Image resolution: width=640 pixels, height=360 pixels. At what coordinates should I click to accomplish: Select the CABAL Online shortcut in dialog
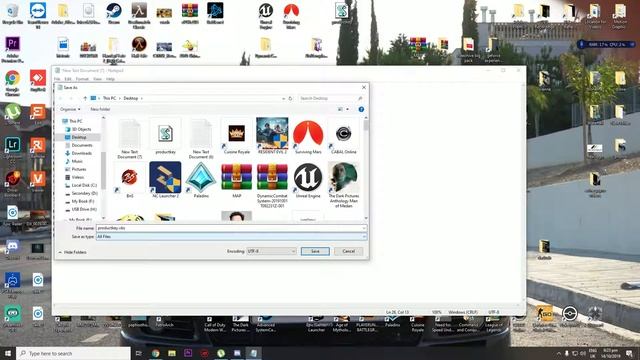coord(344,137)
